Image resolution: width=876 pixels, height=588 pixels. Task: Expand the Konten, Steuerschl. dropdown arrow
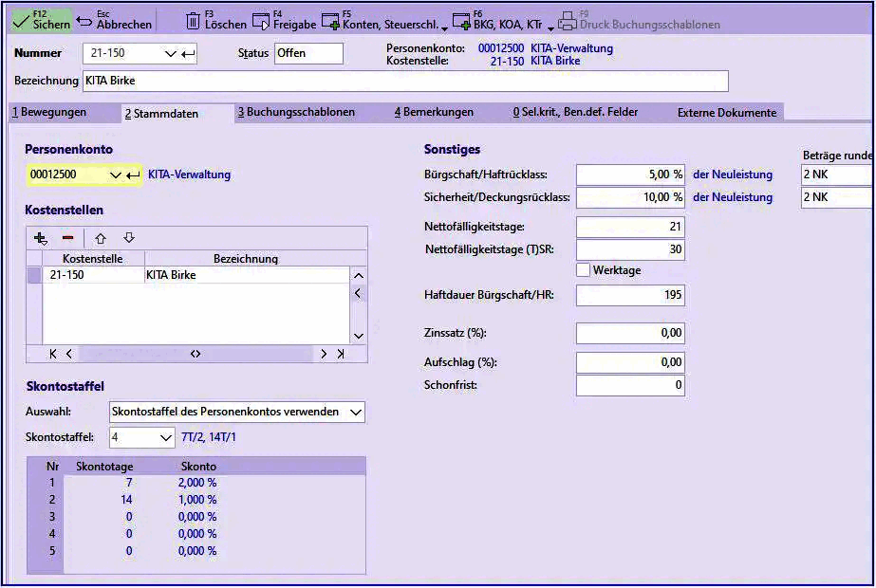point(445,28)
